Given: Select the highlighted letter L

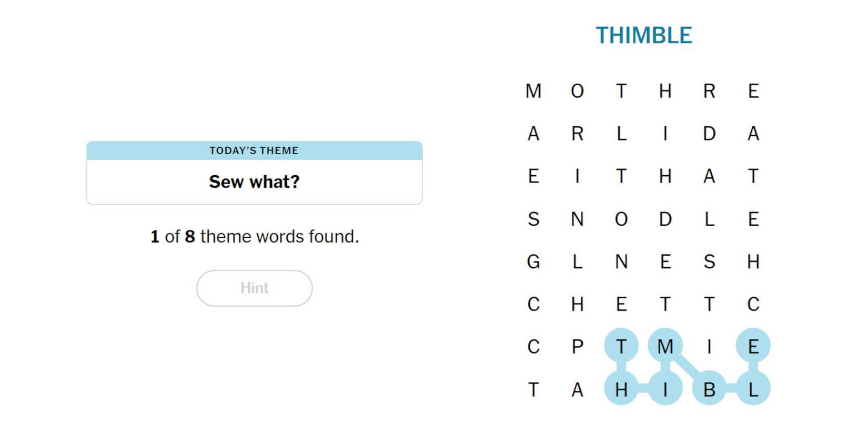Looking at the screenshot, I should (x=753, y=389).
